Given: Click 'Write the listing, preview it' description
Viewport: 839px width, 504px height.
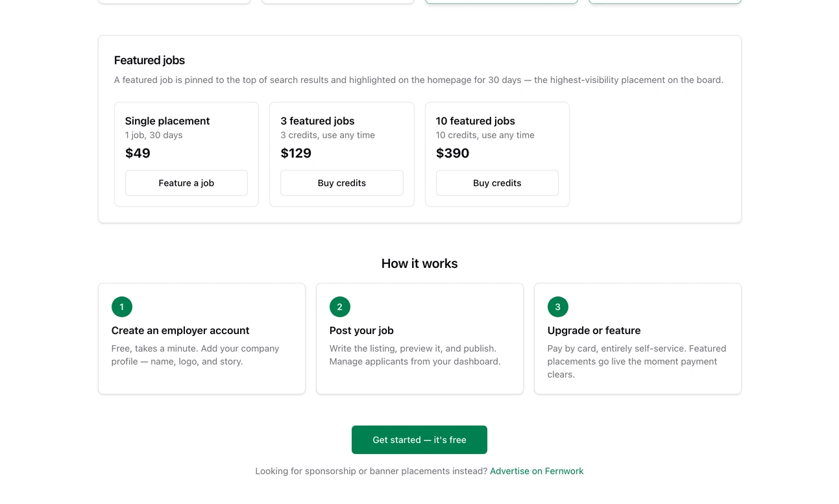Looking at the screenshot, I should click(415, 355).
